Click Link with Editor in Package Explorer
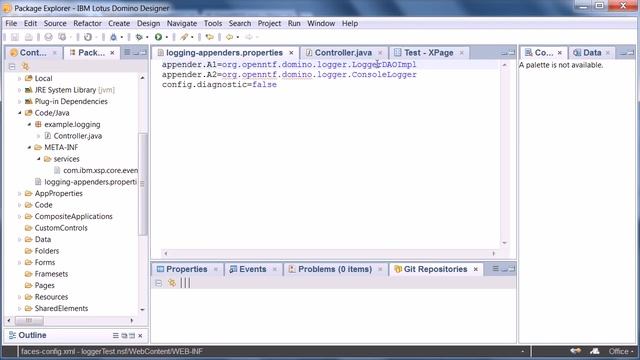 [x=25, y=67]
